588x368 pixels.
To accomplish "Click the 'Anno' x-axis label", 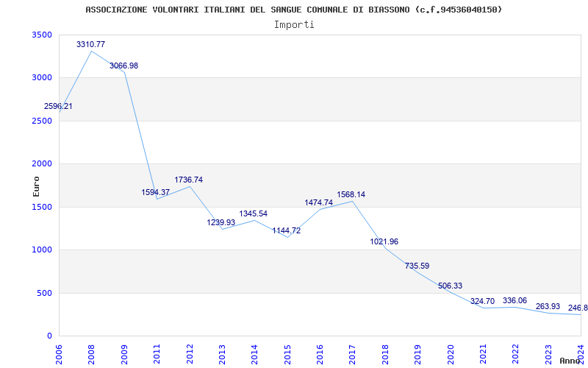I will [570, 361].
